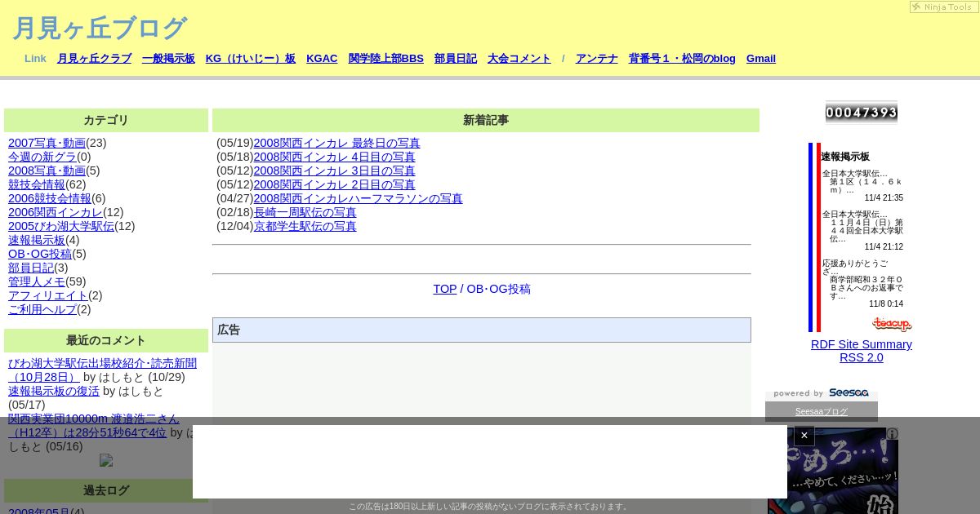980x514 pixels.
Task: Open article 2008関西インカレ 4日目の写真
Action: click(334, 157)
